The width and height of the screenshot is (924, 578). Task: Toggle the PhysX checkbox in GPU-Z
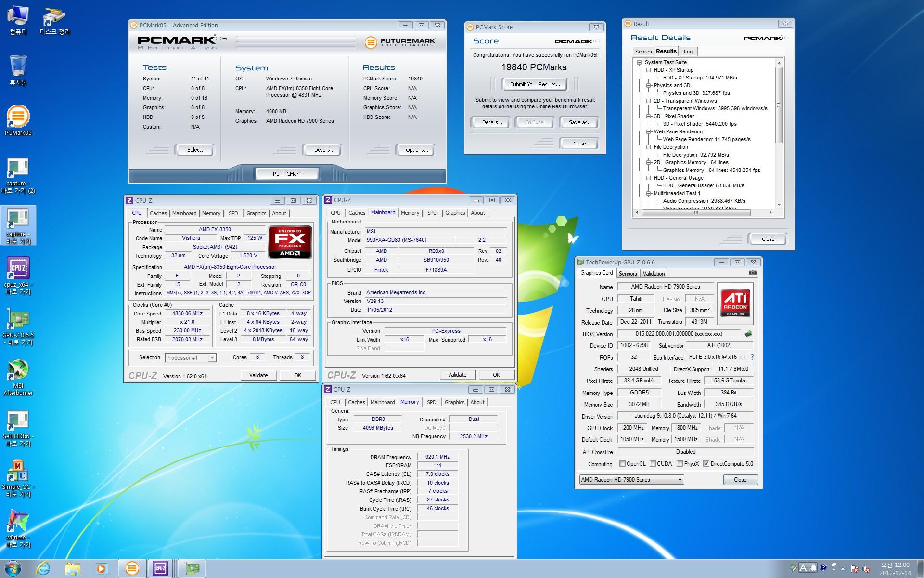(680, 464)
